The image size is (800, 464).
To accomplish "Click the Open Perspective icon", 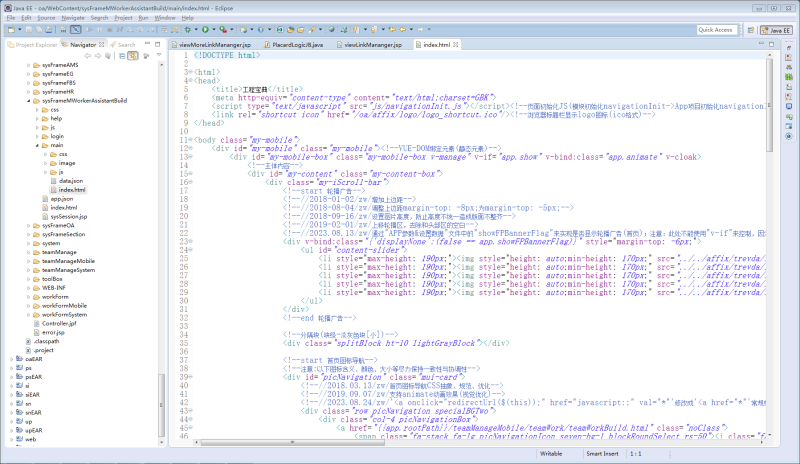I will coord(751,30).
